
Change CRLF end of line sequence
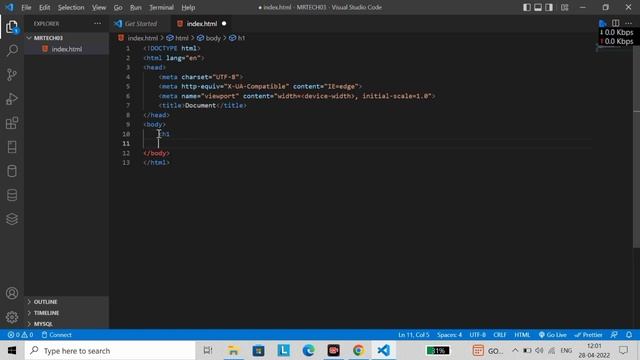tap(500, 335)
